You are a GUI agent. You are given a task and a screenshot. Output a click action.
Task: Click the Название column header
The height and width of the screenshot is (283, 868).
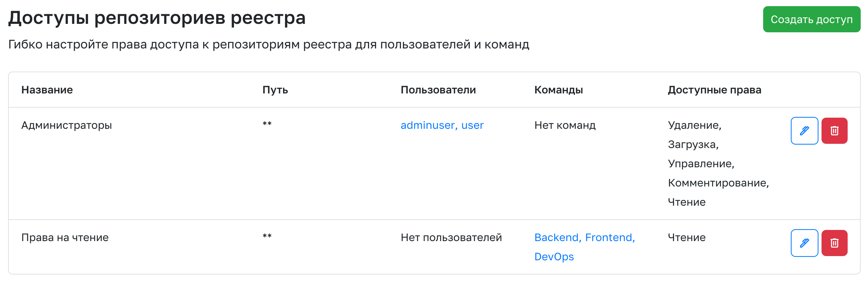pos(47,90)
